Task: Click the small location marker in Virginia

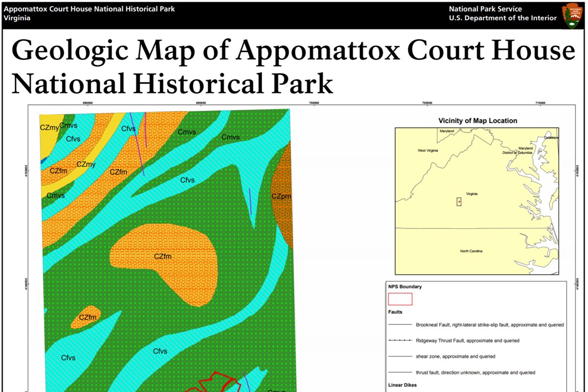Action: [459, 201]
